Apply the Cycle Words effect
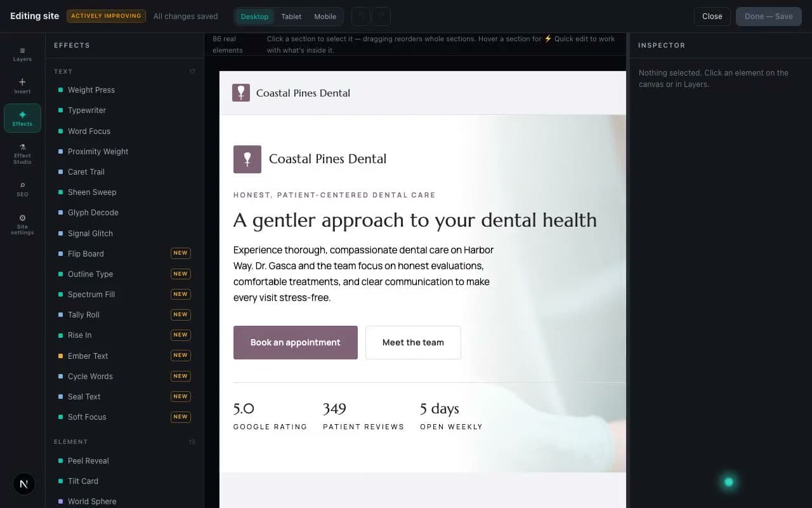 (124, 376)
